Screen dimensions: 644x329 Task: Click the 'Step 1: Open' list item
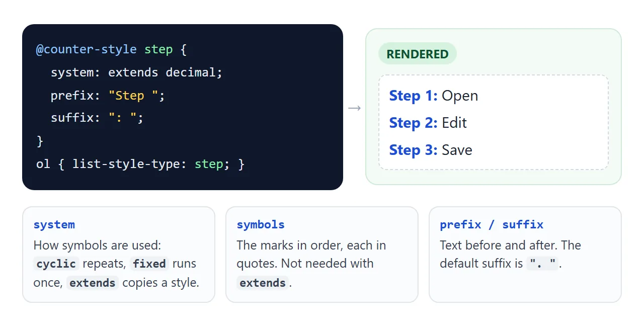click(x=434, y=96)
